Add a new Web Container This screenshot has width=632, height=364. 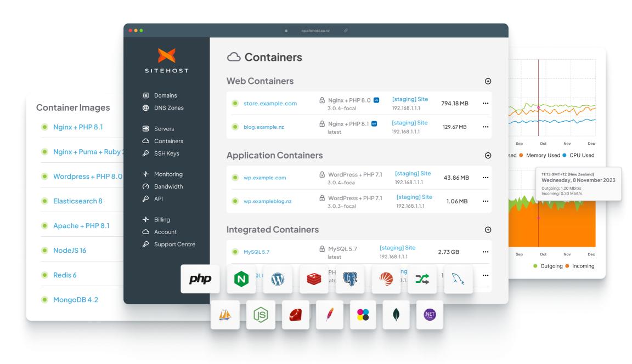488,81
